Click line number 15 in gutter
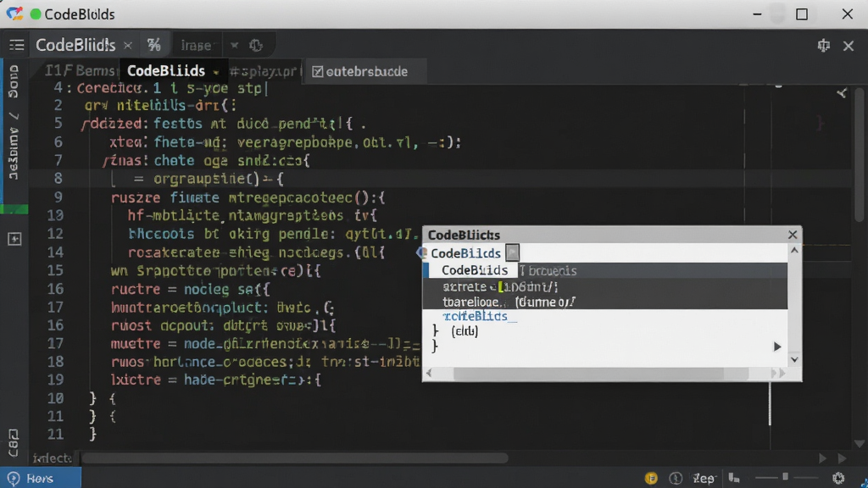The image size is (868, 488). pos(55,270)
